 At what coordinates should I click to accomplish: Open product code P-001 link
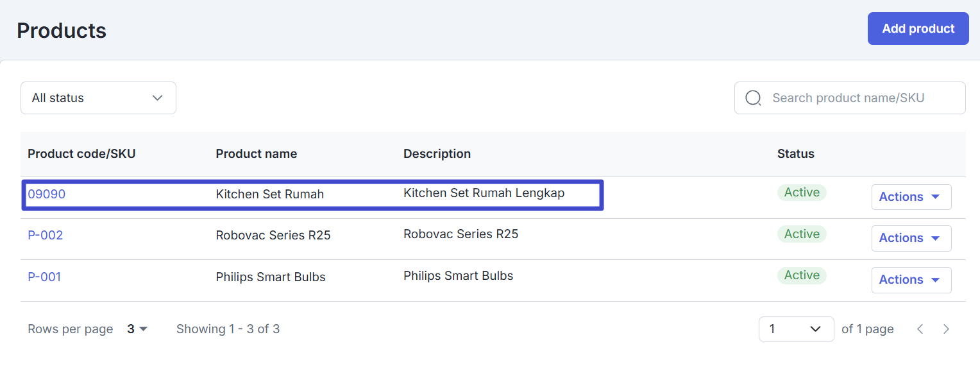click(44, 277)
